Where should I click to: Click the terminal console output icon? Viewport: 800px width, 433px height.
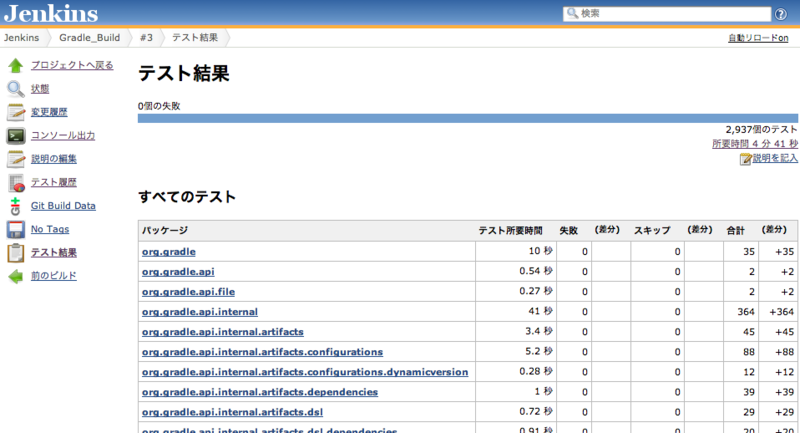(x=16, y=136)
